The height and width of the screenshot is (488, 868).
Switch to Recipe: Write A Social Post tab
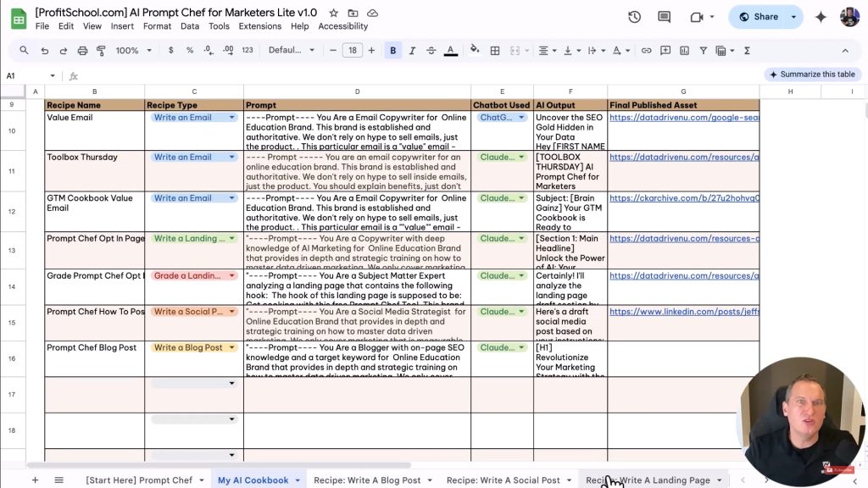point(503,480)
